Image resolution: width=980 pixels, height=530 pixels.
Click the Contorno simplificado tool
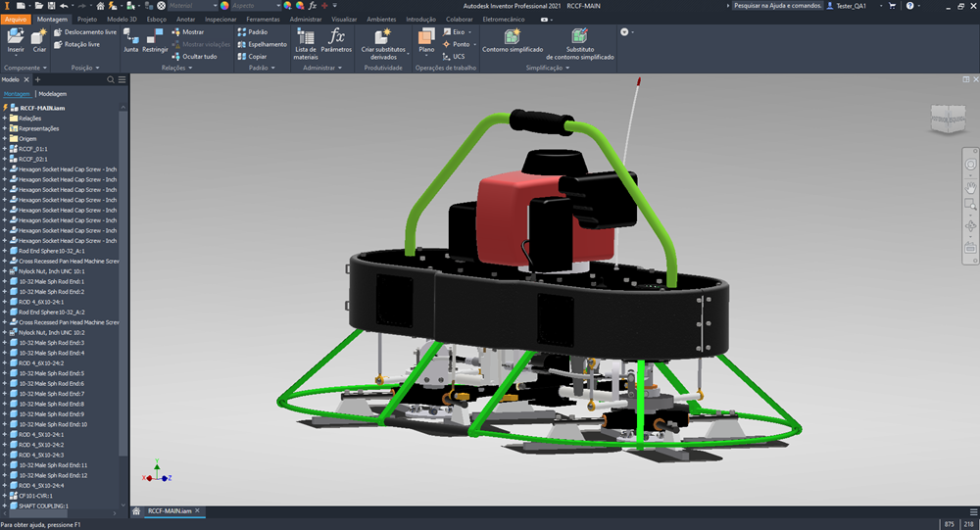tap(513, 40)
